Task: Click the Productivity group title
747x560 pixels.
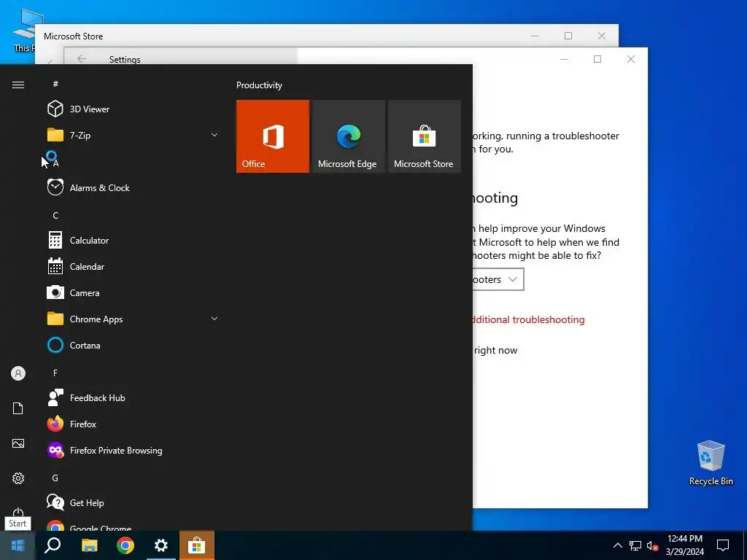Action: click(x=259, y=85)
